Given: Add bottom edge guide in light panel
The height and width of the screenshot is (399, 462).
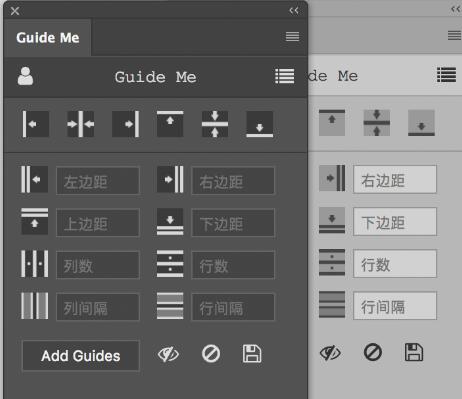Looking at the screenshot, I should pyautogui.click(x=421, y=123).
